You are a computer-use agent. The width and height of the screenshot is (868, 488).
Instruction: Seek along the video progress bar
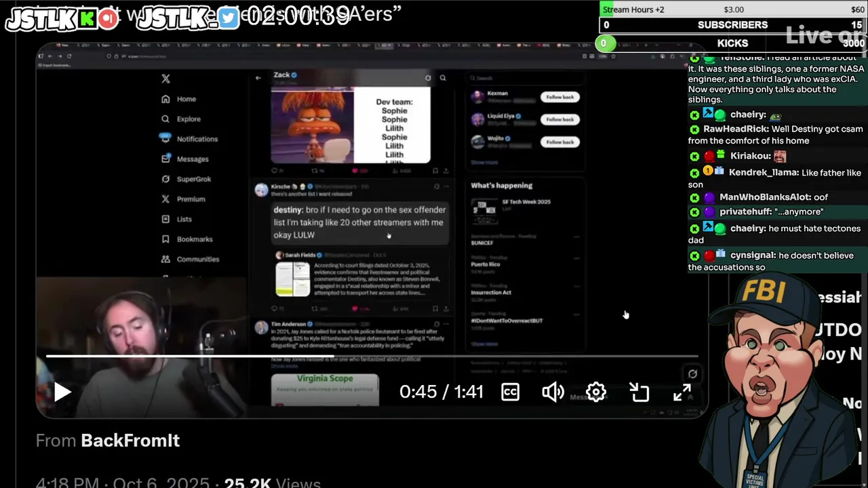click(x=372, y=356)
